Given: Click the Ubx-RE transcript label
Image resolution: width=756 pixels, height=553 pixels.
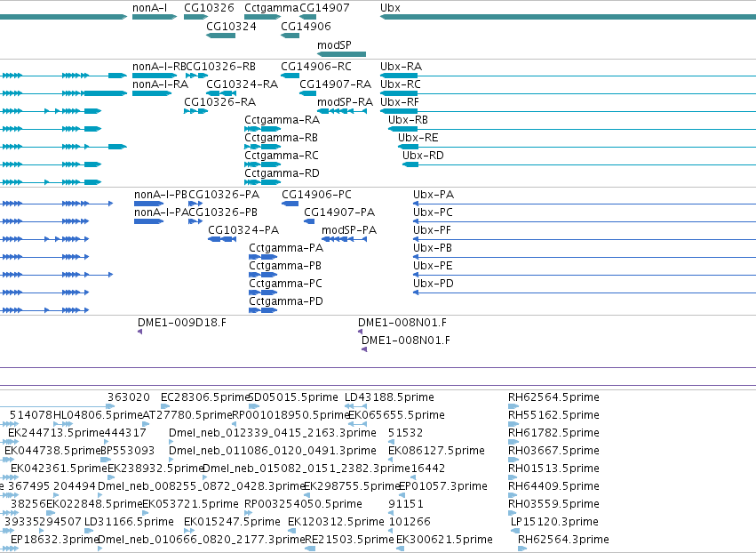Looking at the screenshot, I should [418, 138].
